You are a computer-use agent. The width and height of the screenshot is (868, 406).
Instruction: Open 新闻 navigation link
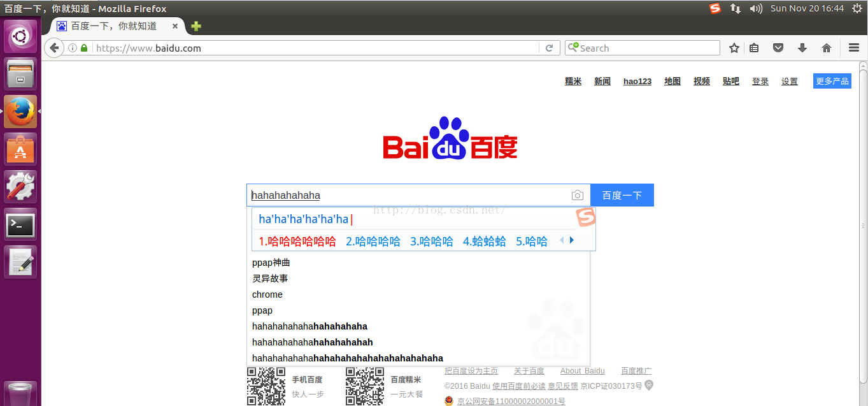coord(602,81)
